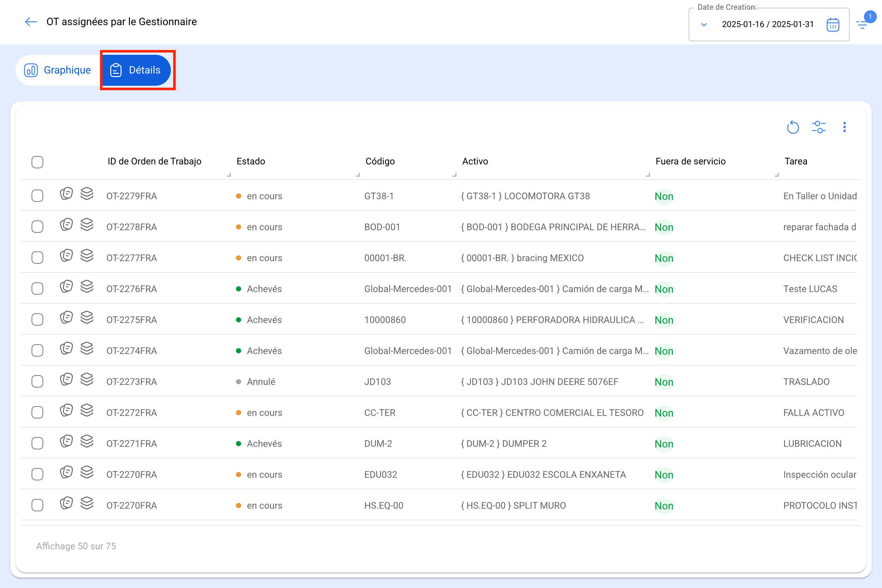The height and width of the screenshot is (588, 882).
Task: Open notes icon for the HS.EQ-00 row
Action: click(66, 503)
